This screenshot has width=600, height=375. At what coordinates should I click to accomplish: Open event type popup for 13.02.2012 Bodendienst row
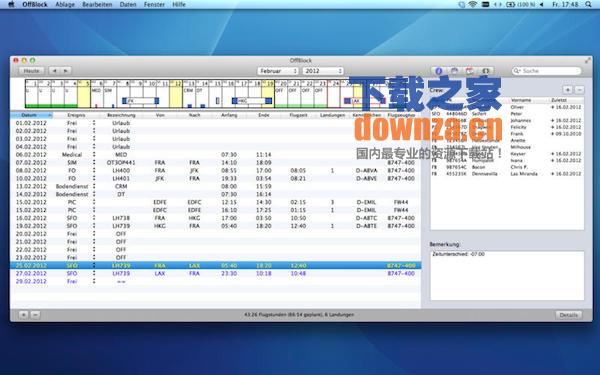[x=94, y=186]
